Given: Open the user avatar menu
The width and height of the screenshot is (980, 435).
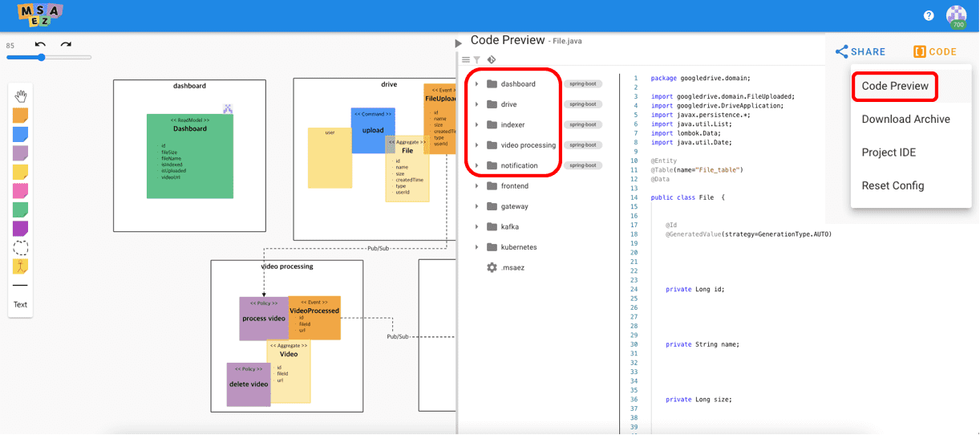Looking at the screenshot, I should click(x=957, y=16).
